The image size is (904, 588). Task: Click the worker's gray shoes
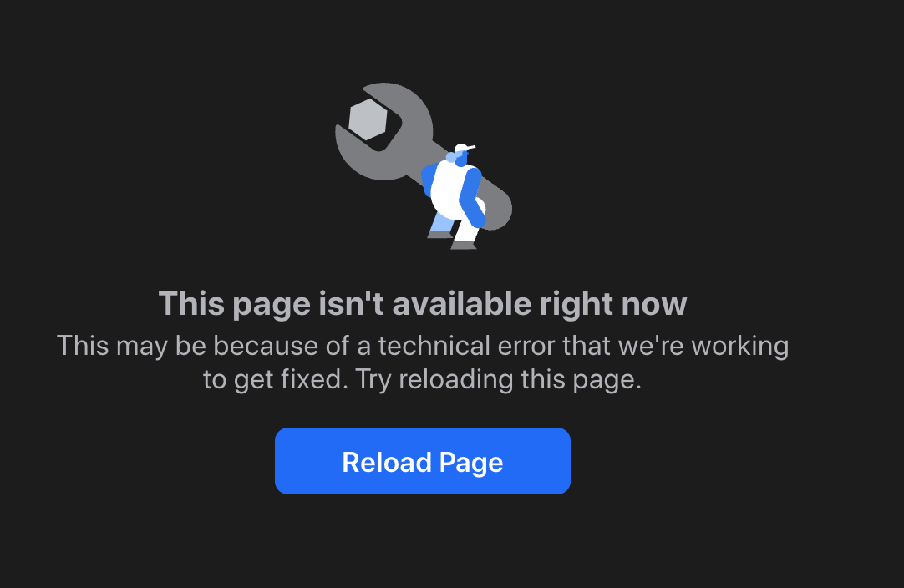(453, 241)
